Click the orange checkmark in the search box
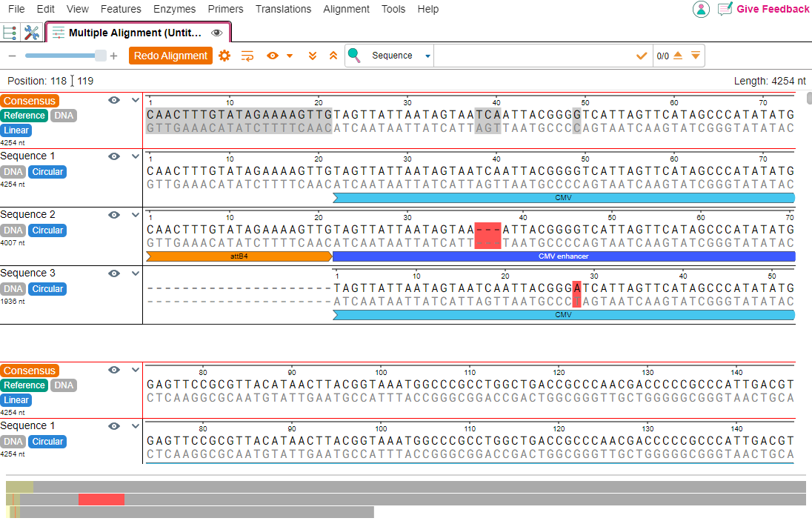The width and height of the screenshot is (812, 521). pyautogui.click(x=642, y=56)
